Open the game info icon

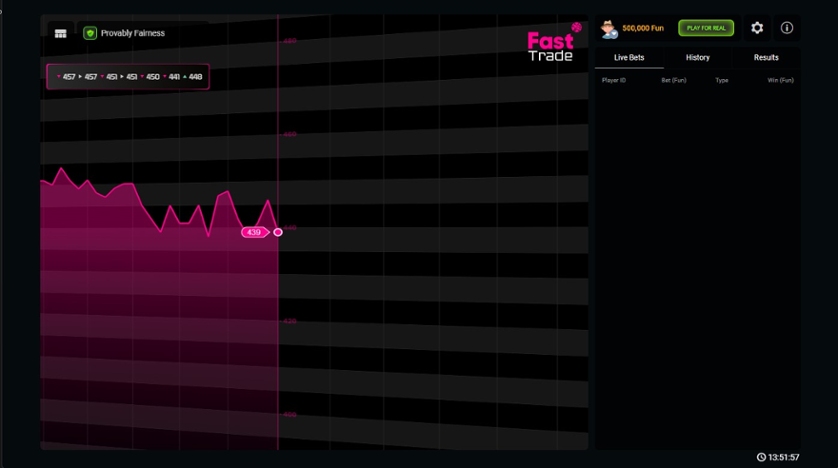[x=787, y=28]
